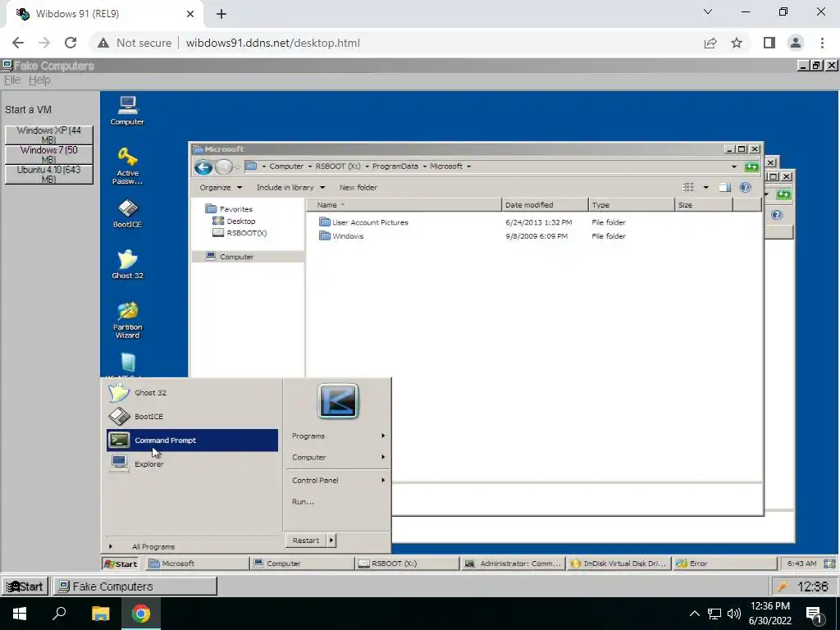Viewport: 840px width, 630px height.
Task: Open the Include in library dropdown
Action: point(290,188)
